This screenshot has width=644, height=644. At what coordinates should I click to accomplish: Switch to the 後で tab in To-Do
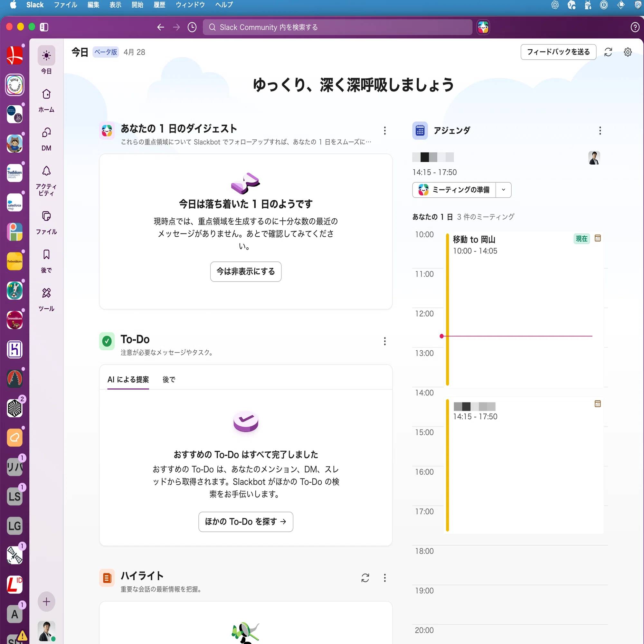pyautogui.click(x=169, y=379)
